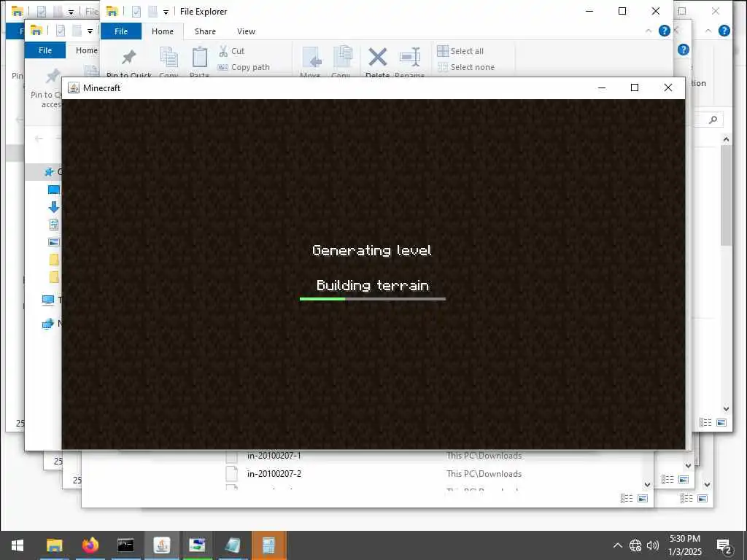Click the Minecraft loading progress bar
This screenshot has height=560, width=747.
coord(373,299)
